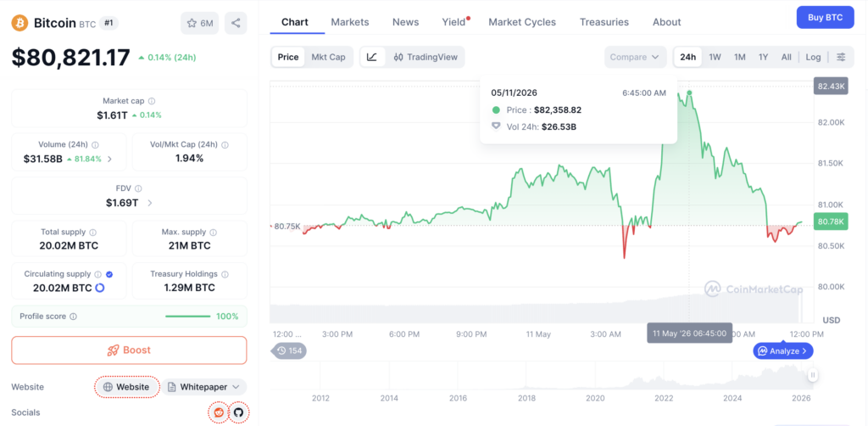The image size is (868, 426).
Task: Click the blue verified badge near Circulating supply
Action: [109, 274]
